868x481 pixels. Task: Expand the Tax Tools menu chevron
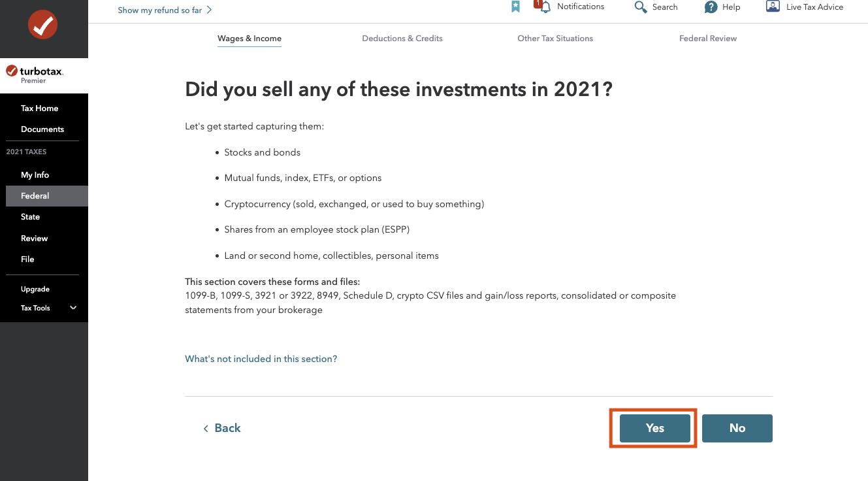point(73,308)
